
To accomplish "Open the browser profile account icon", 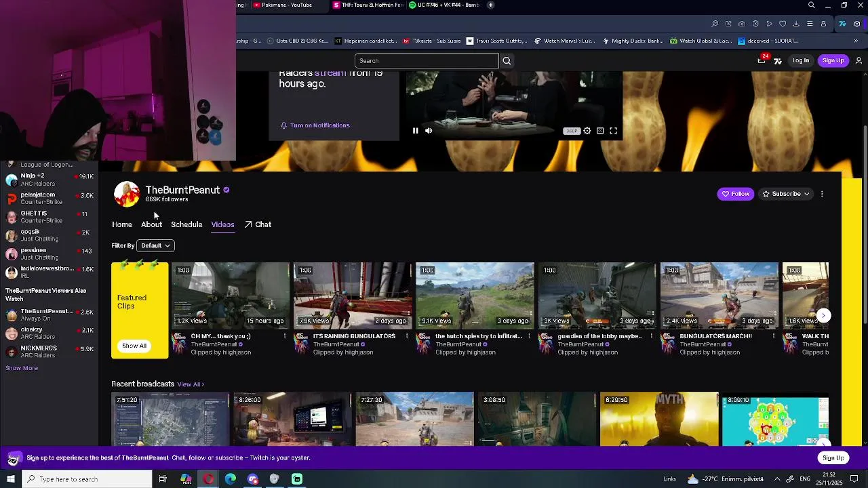I will 823,24.
